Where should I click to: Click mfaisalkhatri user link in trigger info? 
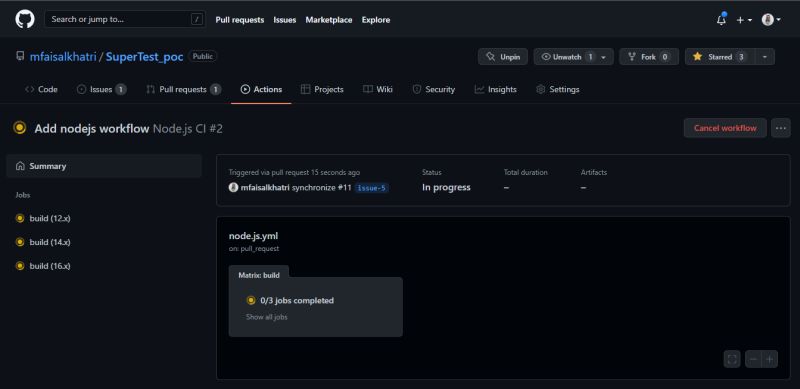[x=265, y=187]
